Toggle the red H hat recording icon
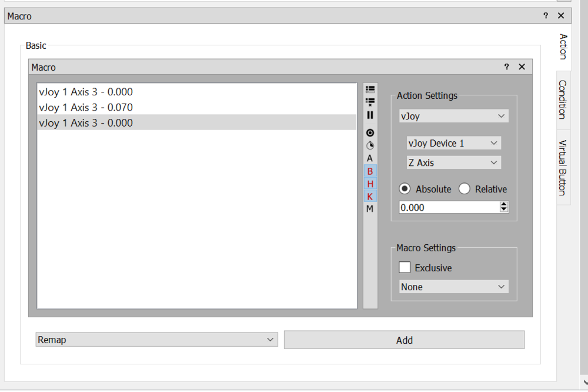Image resolution: width=588 pixels, height=392 pixels. 370,184
